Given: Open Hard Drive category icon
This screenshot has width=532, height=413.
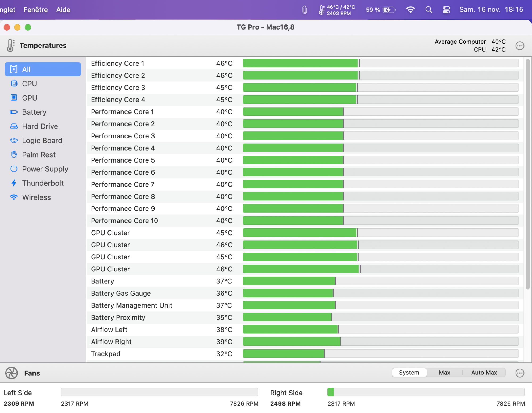Looking at the screenshot, I should pyautogui.click(x=14, y=126).
